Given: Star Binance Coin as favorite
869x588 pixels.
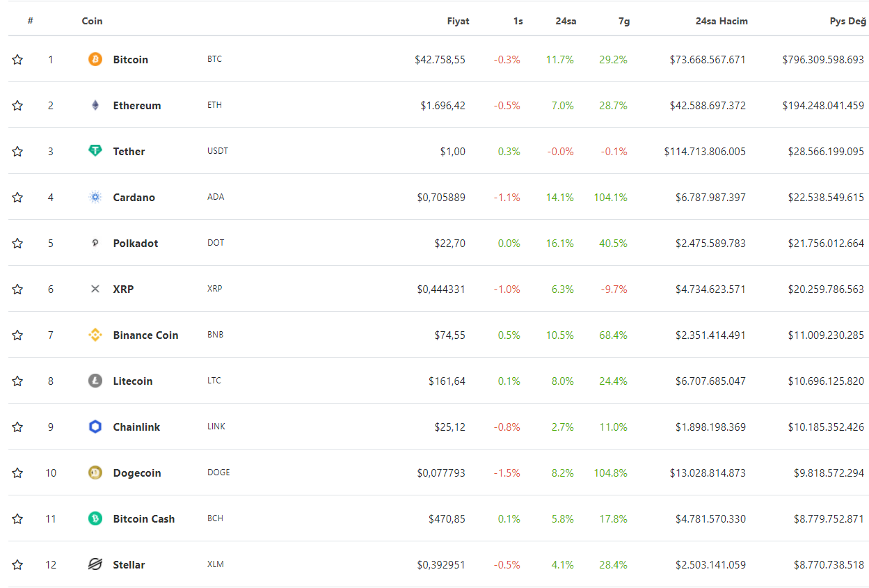Looking at the screenshot, I should pyautogui.click(x=17, y=335).
